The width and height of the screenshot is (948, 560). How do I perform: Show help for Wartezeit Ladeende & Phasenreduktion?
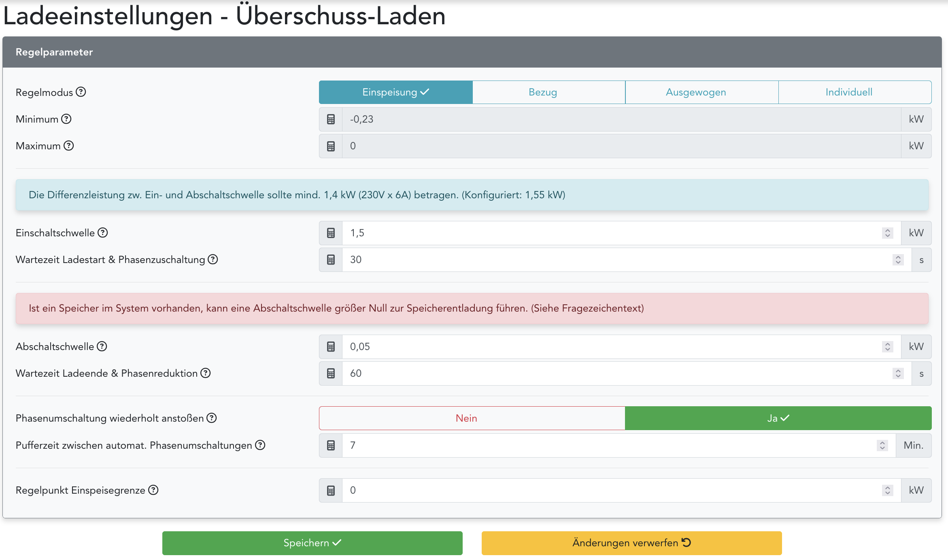point(206,373)
